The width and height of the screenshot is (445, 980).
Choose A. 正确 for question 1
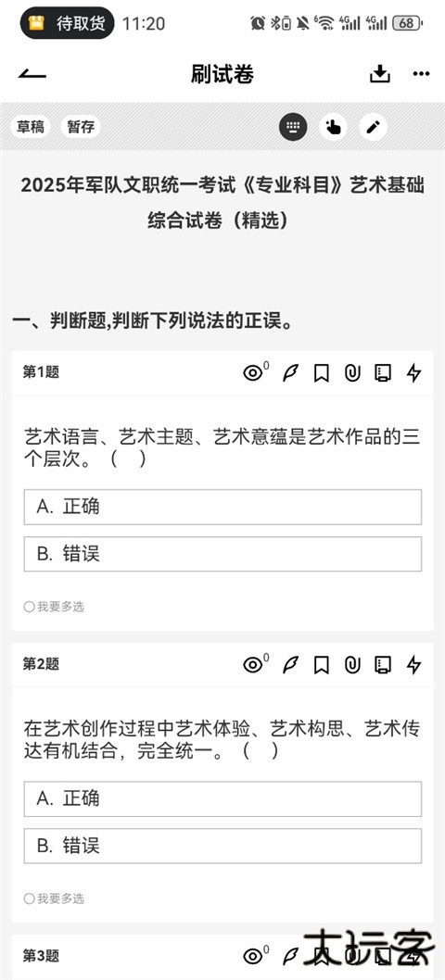222,507
